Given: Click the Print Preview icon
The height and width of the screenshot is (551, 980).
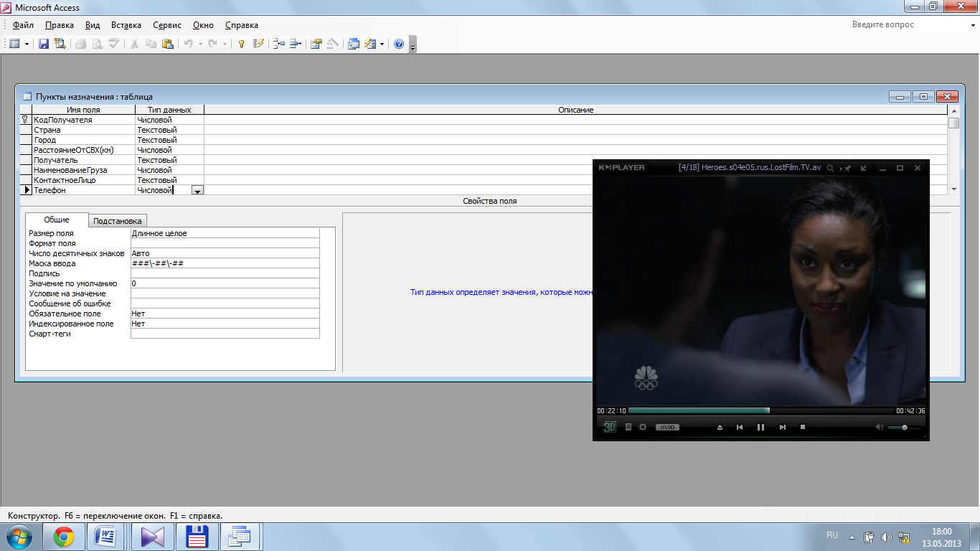Looking at the screenshot, I should click(x=97, y=44).
